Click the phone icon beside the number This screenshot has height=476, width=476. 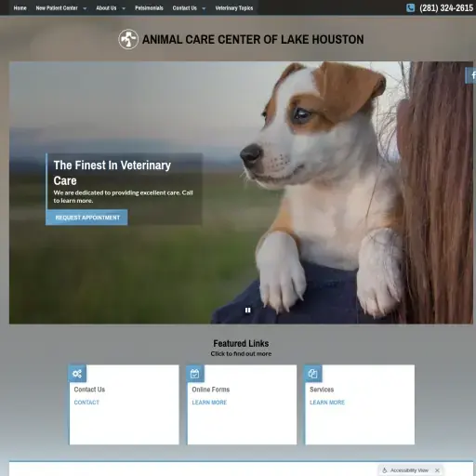coord(410,7)
